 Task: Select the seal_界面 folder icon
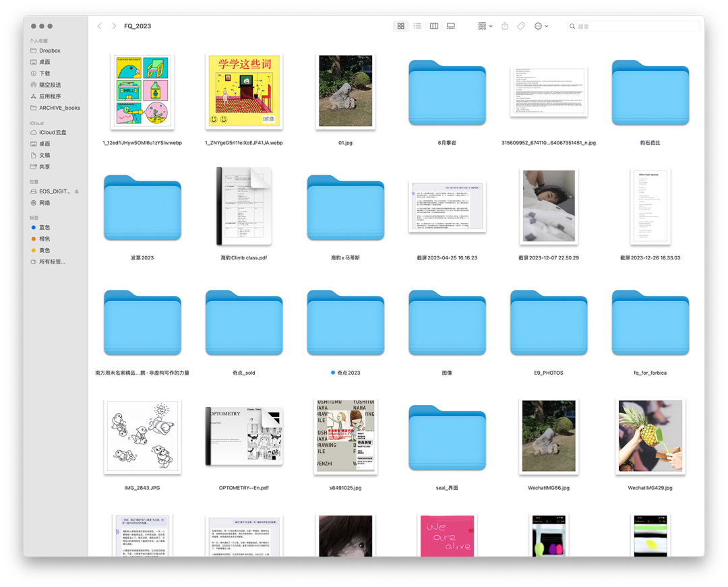click(447, 438)
